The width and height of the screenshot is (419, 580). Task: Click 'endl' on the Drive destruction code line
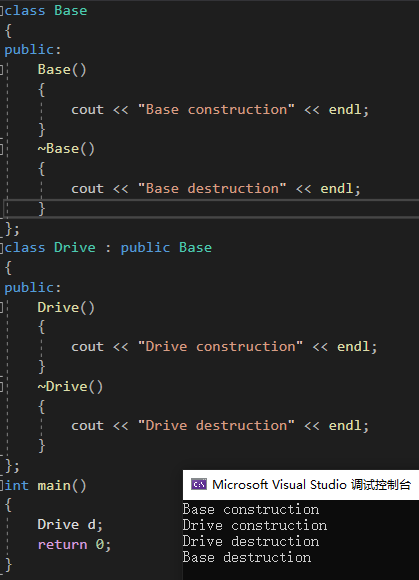[345, 426]
